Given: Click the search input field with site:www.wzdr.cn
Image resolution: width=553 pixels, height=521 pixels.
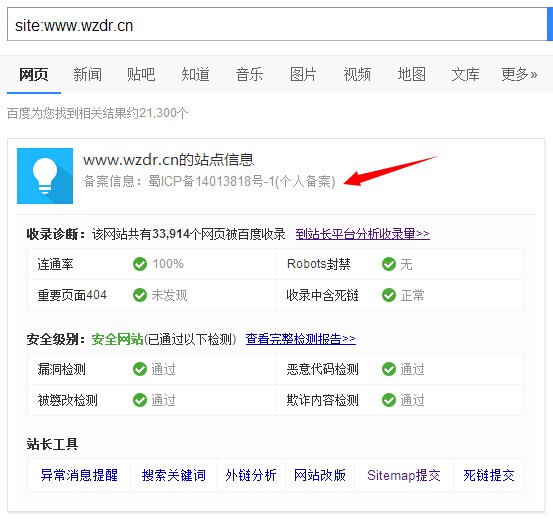Looking at the screenshot, I should (277, 24).
